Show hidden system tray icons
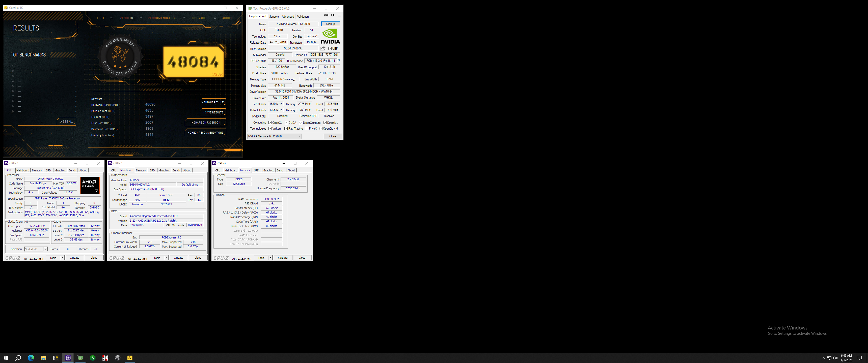Viewport: 868px width, 363px height. [823, 358]
